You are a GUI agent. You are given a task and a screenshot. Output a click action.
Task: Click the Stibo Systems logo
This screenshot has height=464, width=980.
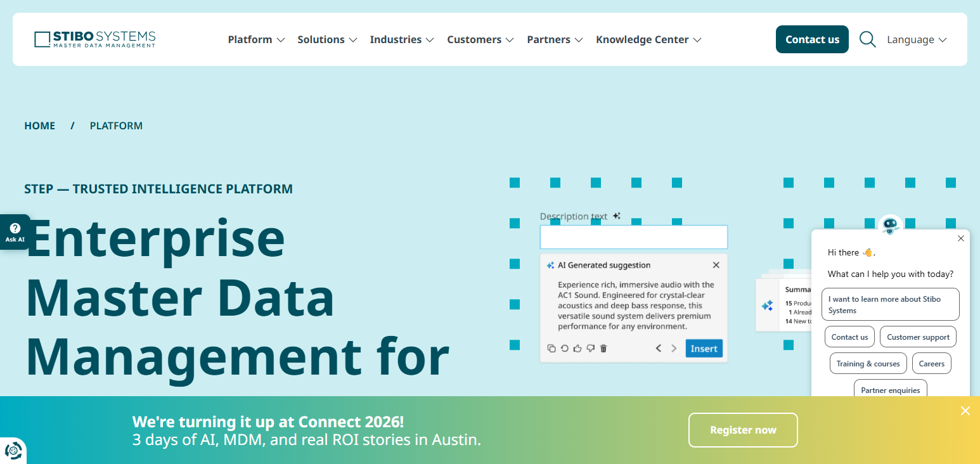pos(95,39)
